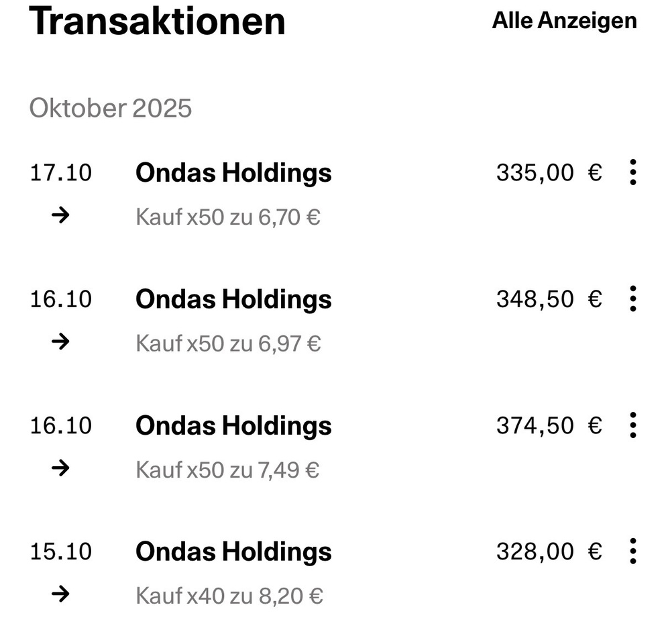
Task: Click the arrow icon under date 17.10
Action: [60, 216]
